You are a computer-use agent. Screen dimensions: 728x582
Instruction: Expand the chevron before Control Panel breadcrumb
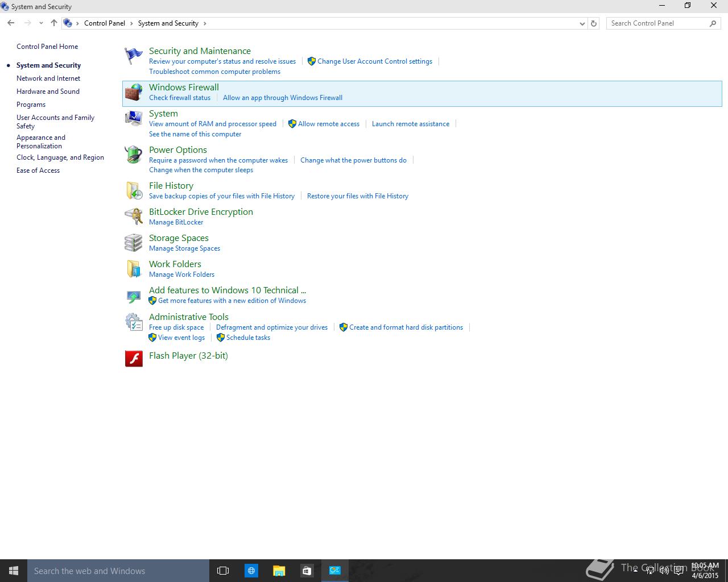coord(78,23)
